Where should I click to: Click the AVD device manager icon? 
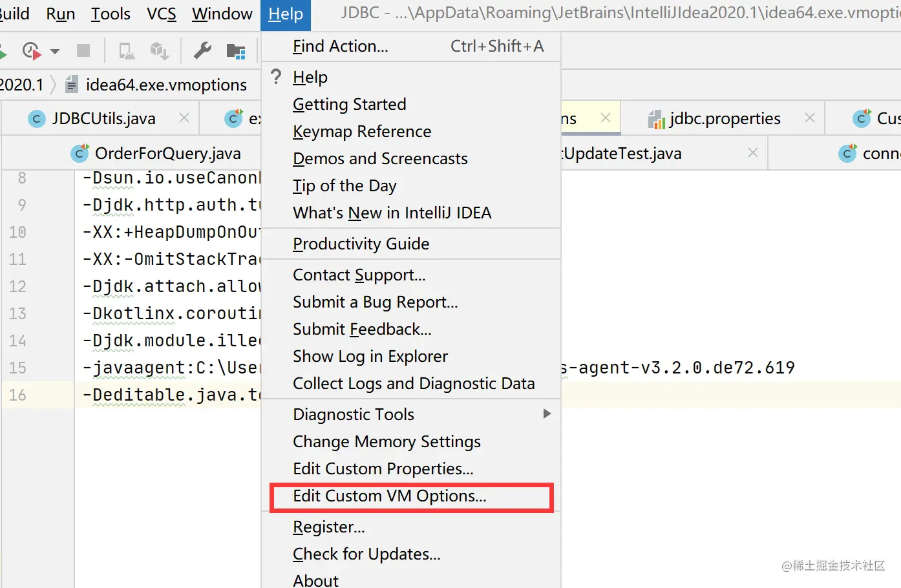127,50
